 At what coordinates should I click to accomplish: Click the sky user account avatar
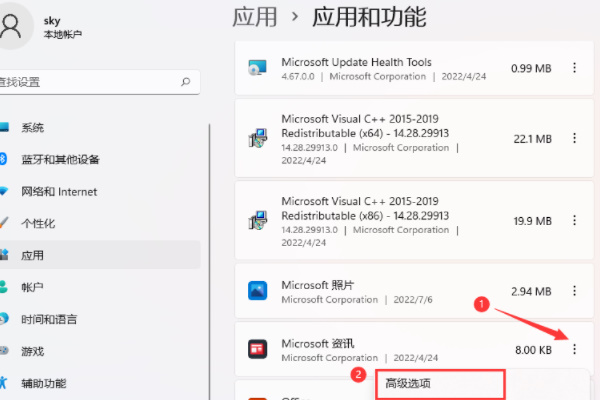point(10,27)
